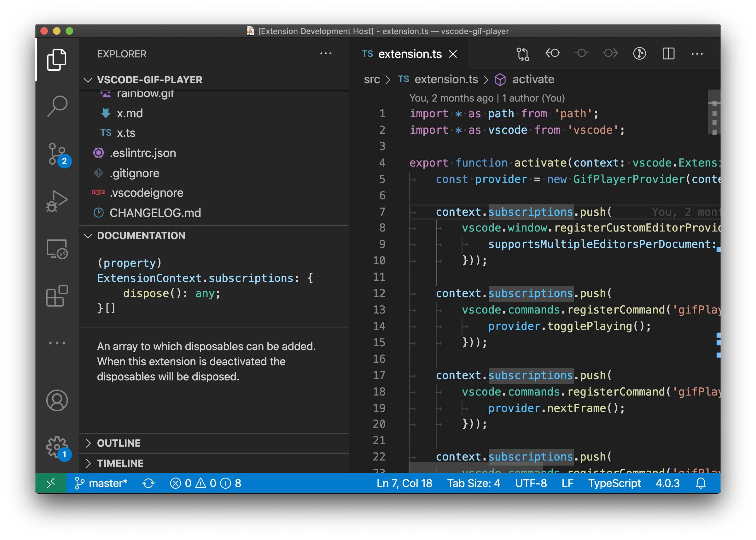Open the Search view in activity bar
This screenshot has height=540, width=756.
(57, 106)
